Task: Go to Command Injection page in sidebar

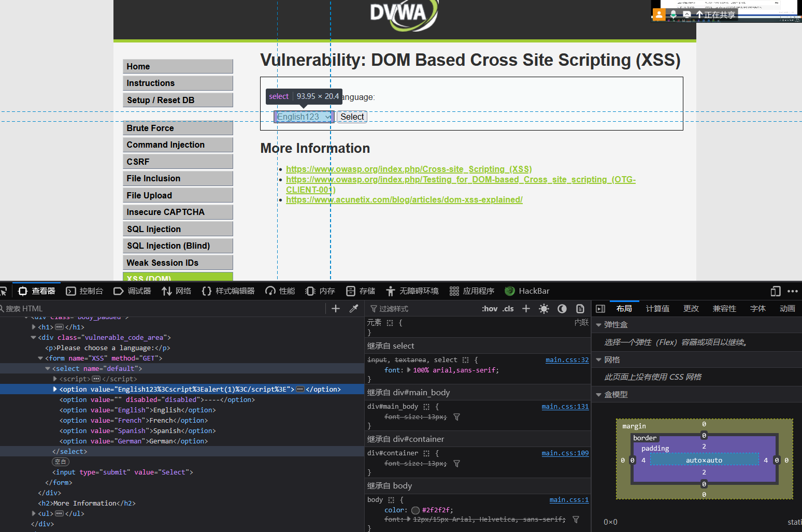Action: 178,145
